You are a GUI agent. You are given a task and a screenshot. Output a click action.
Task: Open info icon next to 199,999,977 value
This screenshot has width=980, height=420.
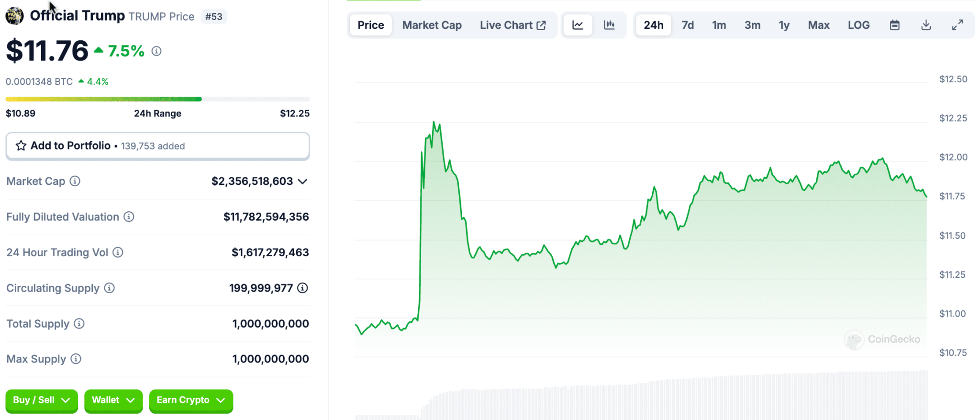coord(303,288)
